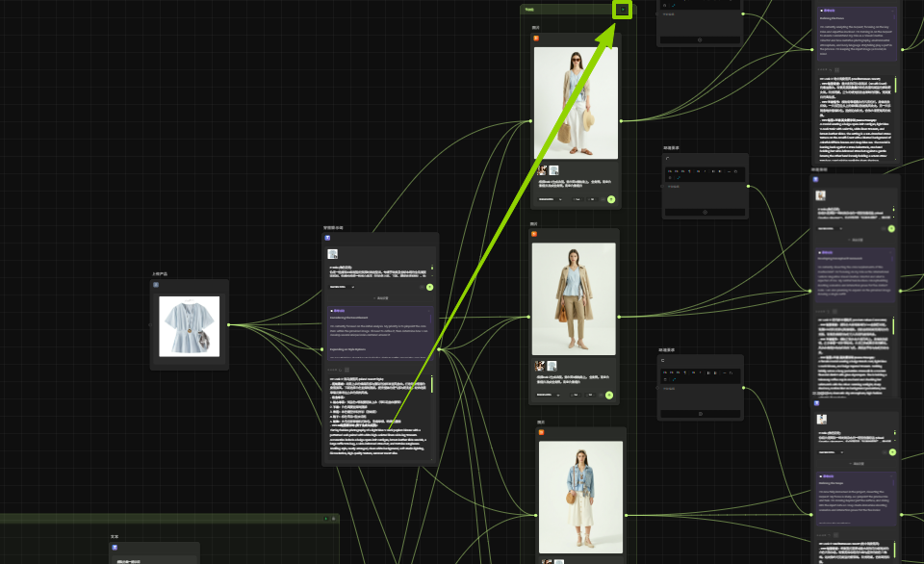Click the run button in the group header

[x=622, y=10]
